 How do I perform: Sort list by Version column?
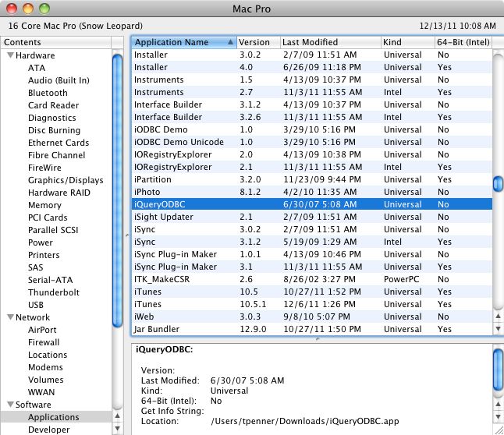point(256,42)
